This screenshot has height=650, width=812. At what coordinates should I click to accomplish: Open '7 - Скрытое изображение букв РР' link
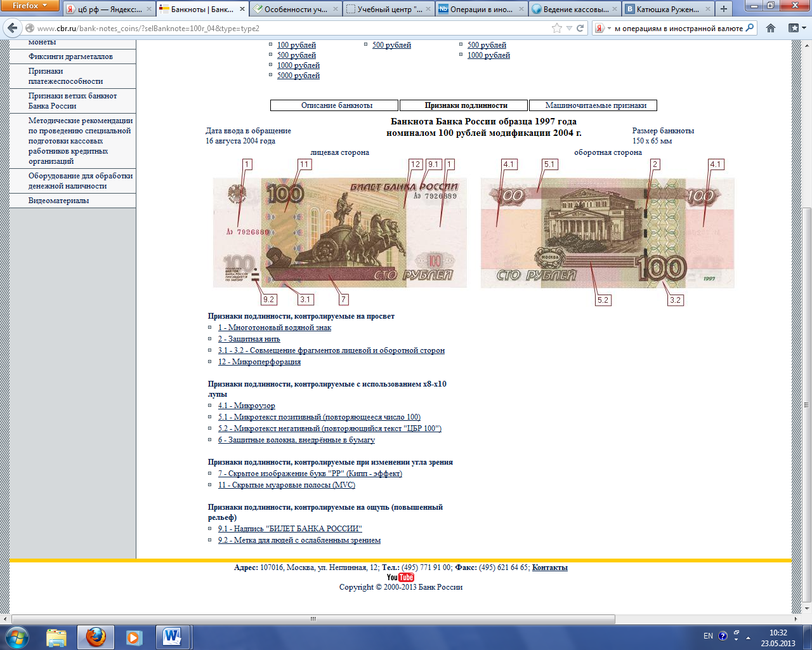(x=310, y=474)
